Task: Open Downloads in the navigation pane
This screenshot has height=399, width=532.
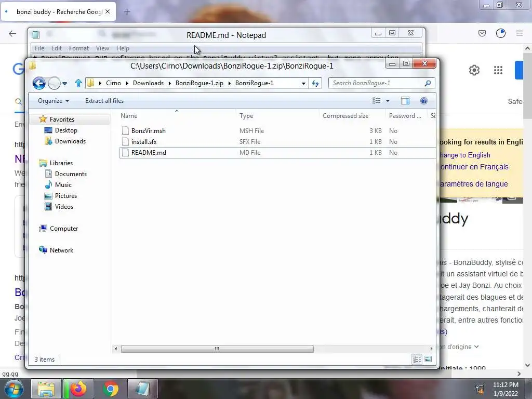Action: (x=70, y=141)
